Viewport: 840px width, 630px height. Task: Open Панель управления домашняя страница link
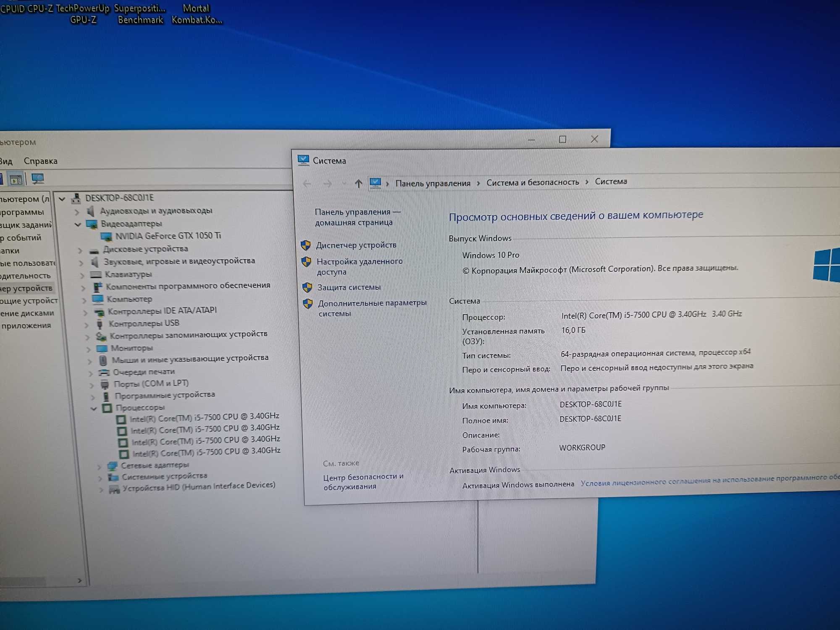(357, 217)
